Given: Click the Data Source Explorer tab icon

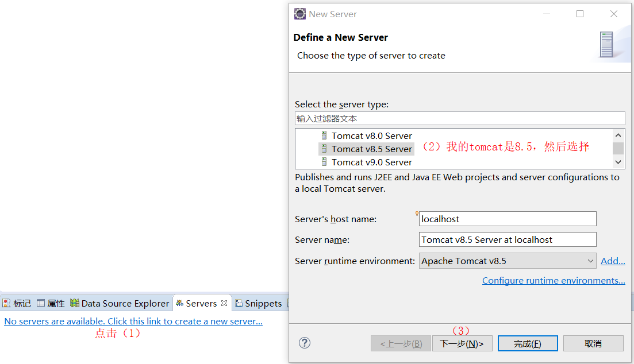Looking at the screenshot, I should pos(74,303).
